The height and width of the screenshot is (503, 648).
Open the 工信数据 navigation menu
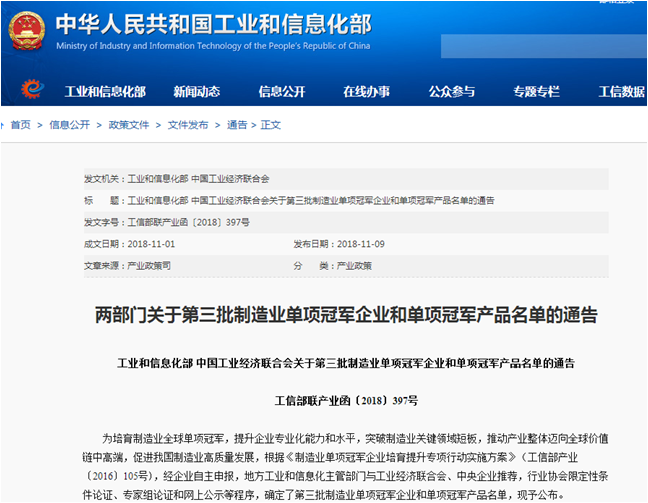coord(621,92)
